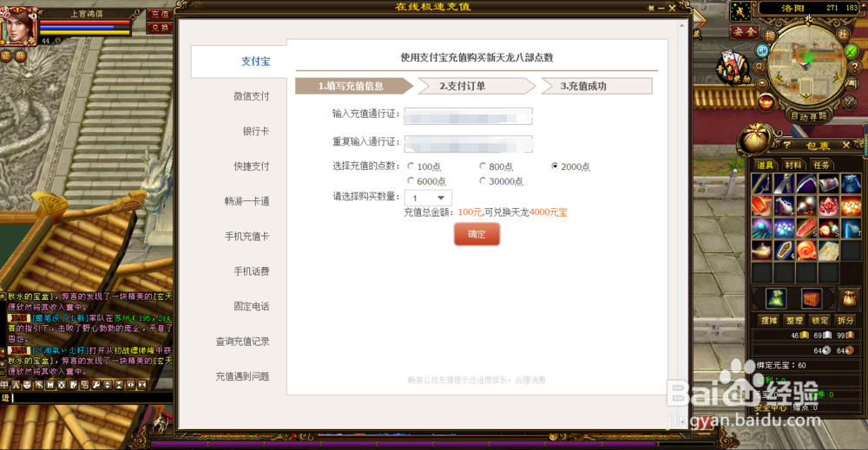Select the blue armor item in the bag
This screenshot has width=868, height=450.
pos(851,184)
